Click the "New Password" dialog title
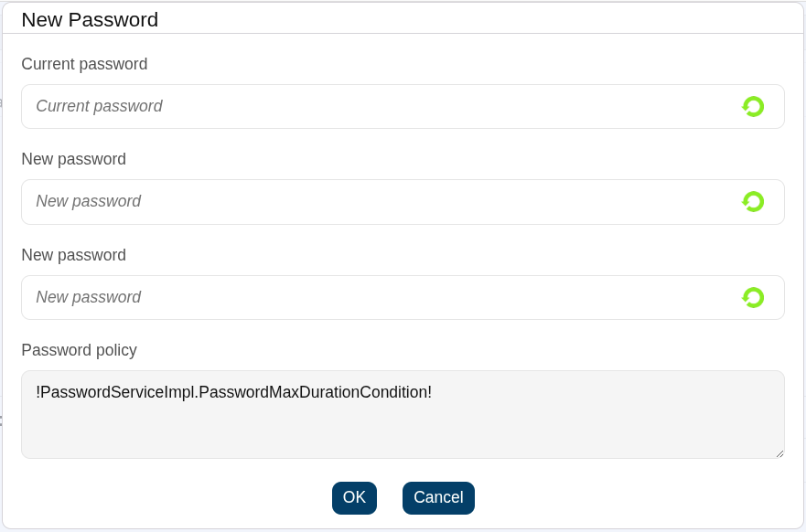The width and height of the screenshot is (806, 532). 90,20
